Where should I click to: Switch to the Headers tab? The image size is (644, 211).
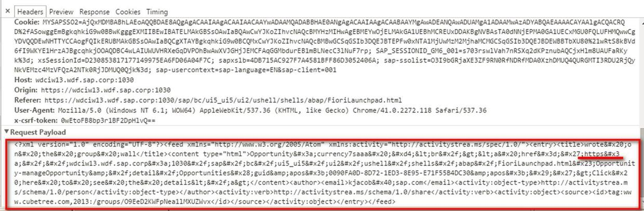pyautogui.click(x=30, y=11)
